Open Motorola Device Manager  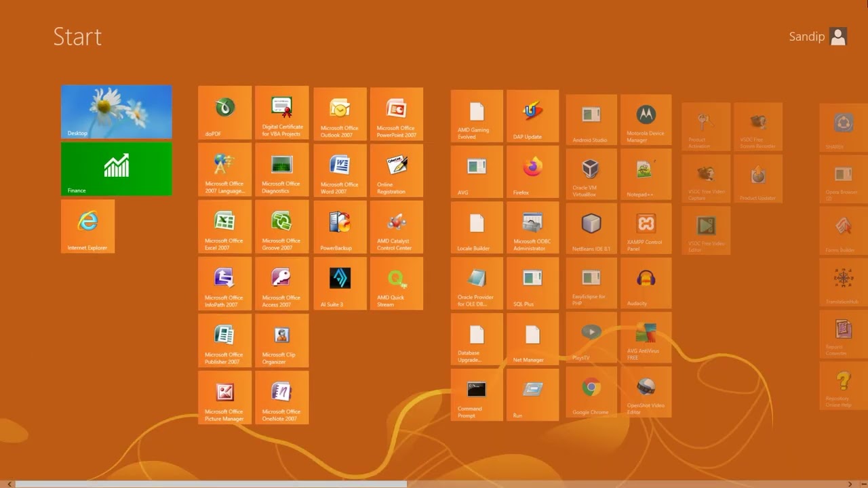pos(646,120)
